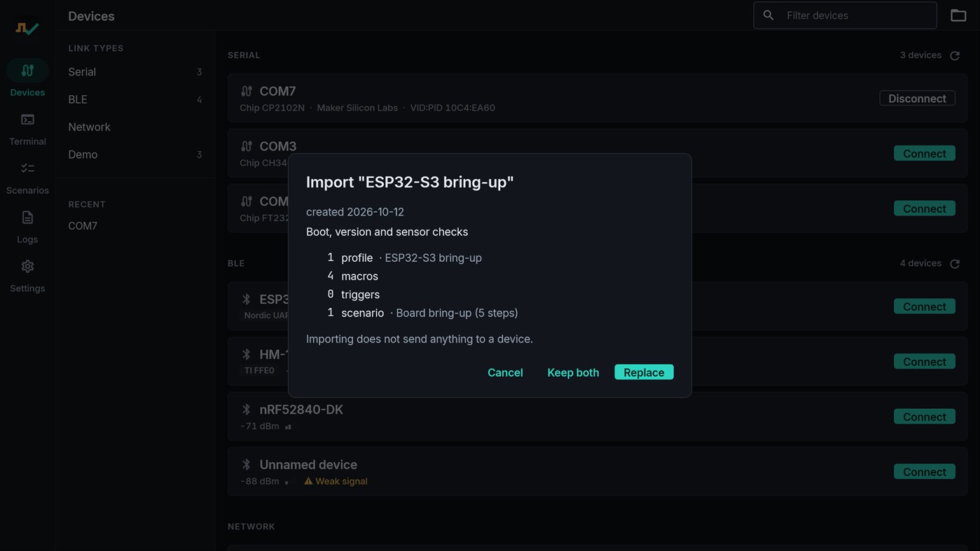980x551 pixels.
Task: Open recent device COM7 in sidebar
Action: [134, 226]
